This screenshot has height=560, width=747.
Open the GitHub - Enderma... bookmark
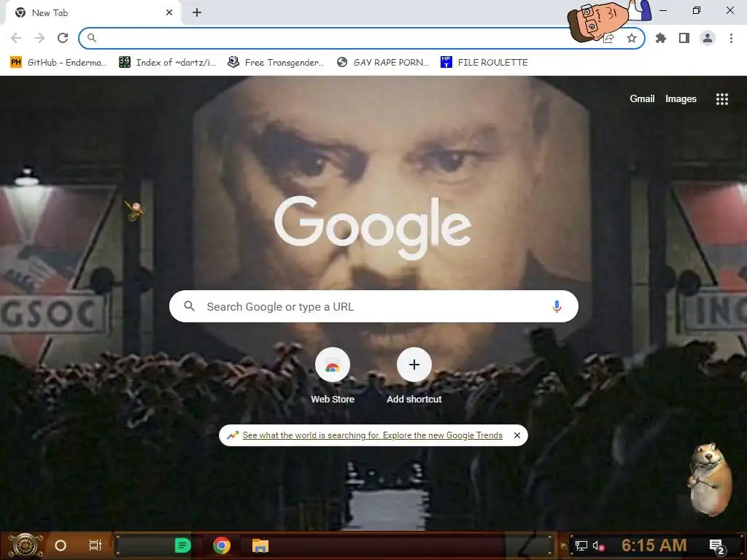pos(58,63)
